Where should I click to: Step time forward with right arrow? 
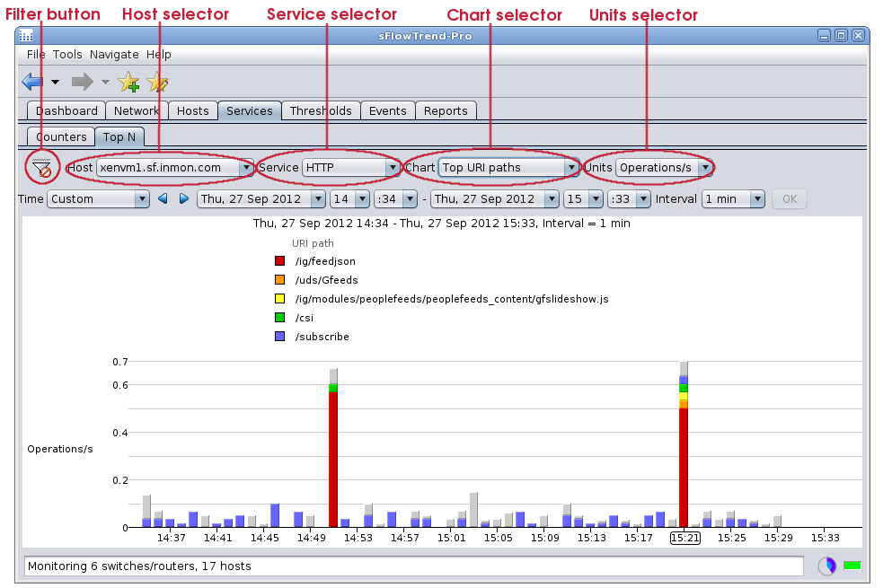[183, 199]
